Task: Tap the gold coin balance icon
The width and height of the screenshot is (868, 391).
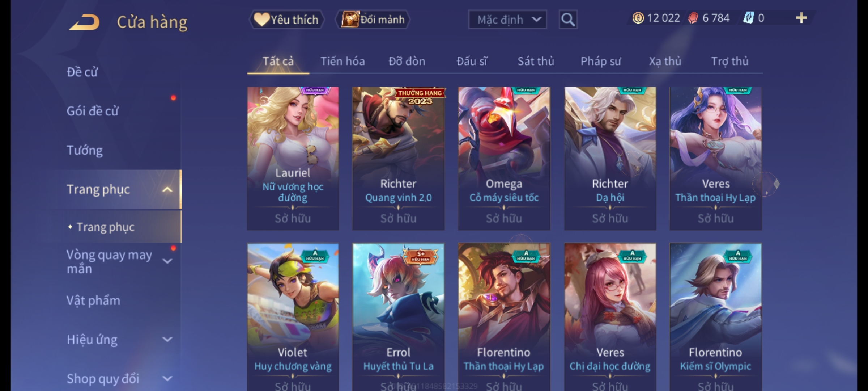Action: tap(638, 18)
